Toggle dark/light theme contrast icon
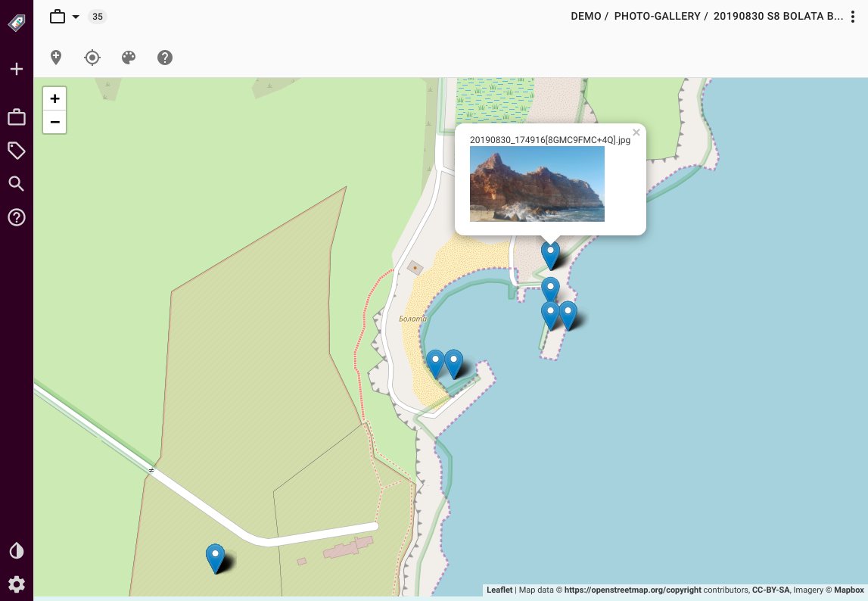 [x=17, y=550]
